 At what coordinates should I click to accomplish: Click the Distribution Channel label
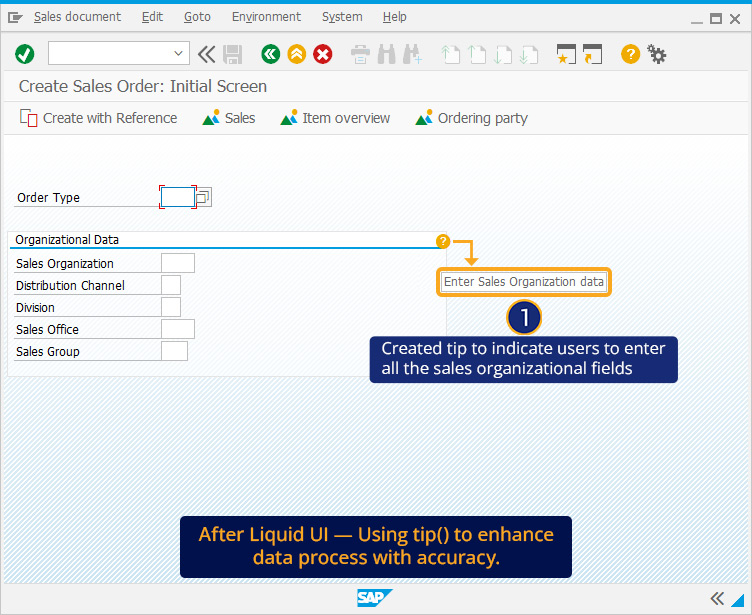70,285
